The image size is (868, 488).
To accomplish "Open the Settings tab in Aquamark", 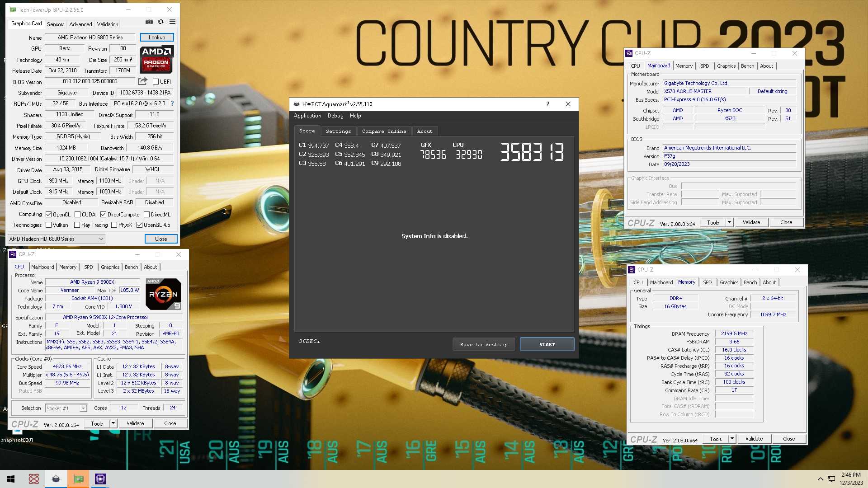I will click(338, 131).
